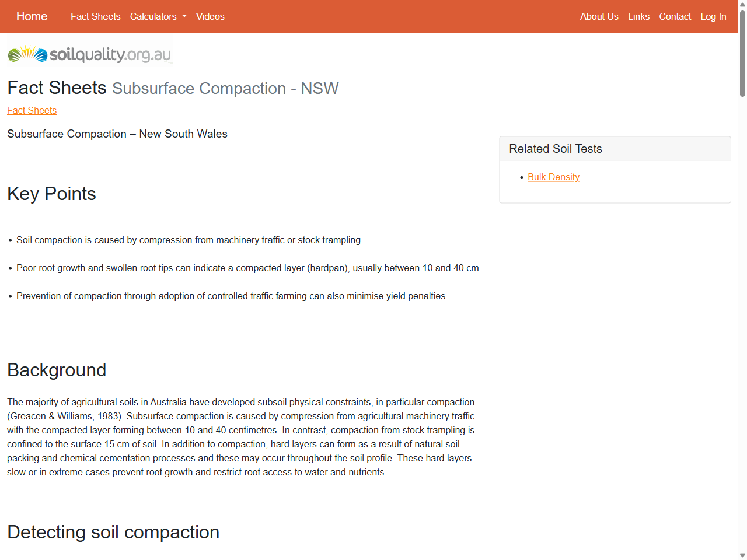The width and height of the screenshot is (747, 560).
Task: Open the Log In page
Action: pos(713,16)
